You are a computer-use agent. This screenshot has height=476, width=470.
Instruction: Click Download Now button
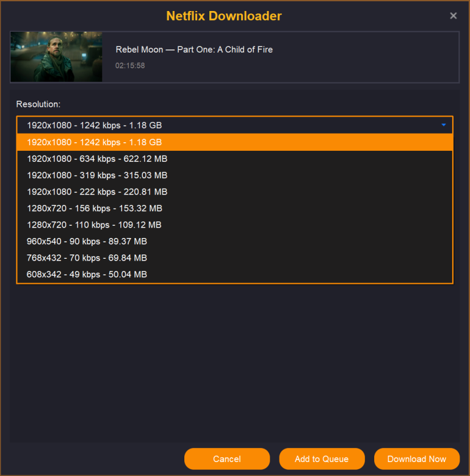pos(417,459)
